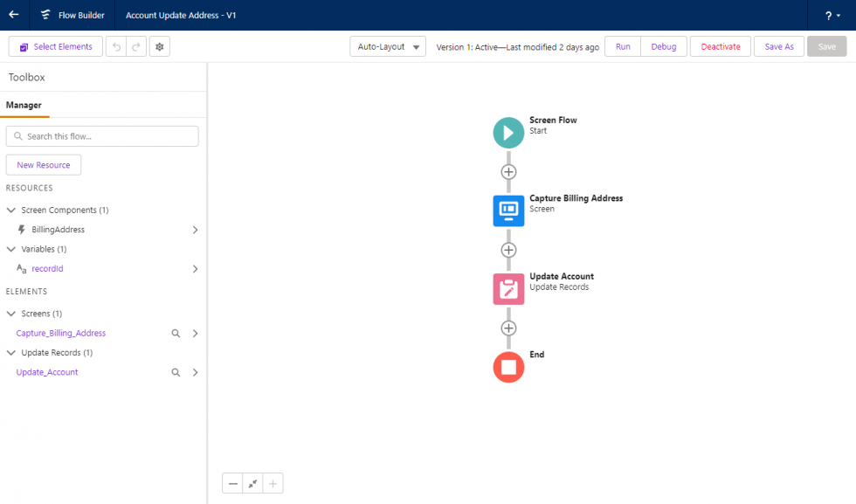The image size is (856, 504).
Task: Collapse the Variables section
Action: click(x=10, y=249)
